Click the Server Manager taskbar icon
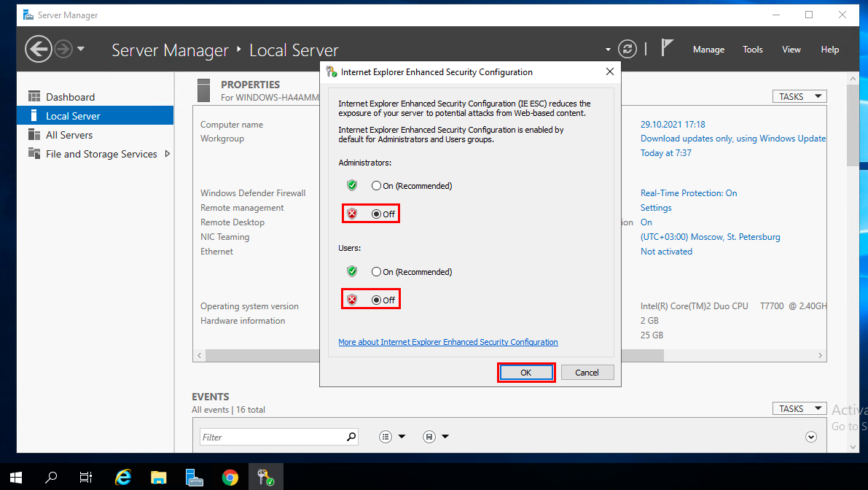Image resolution: width=868 pixels, height=490 pixels. click(x=195, y=477)
